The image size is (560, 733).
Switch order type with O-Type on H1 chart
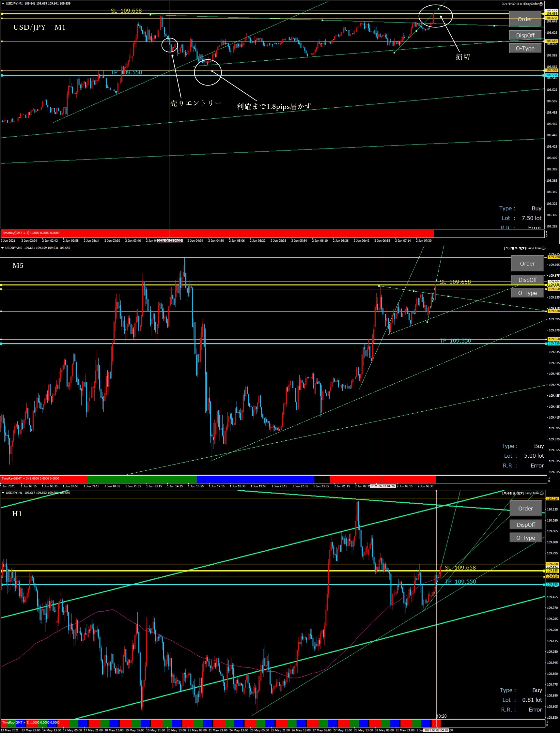coord(526,538)
